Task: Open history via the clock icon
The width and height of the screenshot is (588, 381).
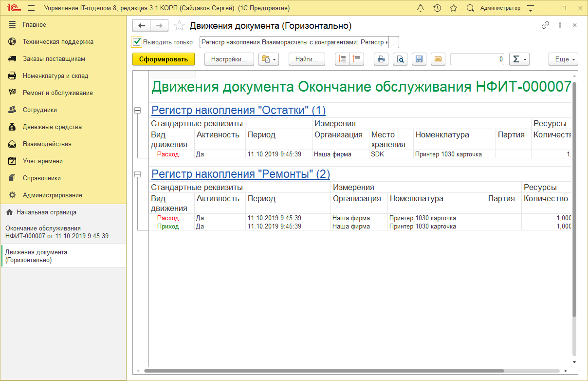Action: 437,8
